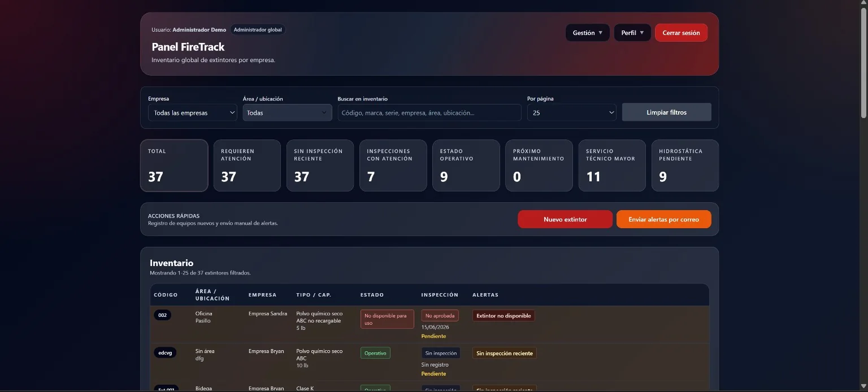Click the Extintor no disponible alert
Screen dimensions: 868x392
point(504,316)
